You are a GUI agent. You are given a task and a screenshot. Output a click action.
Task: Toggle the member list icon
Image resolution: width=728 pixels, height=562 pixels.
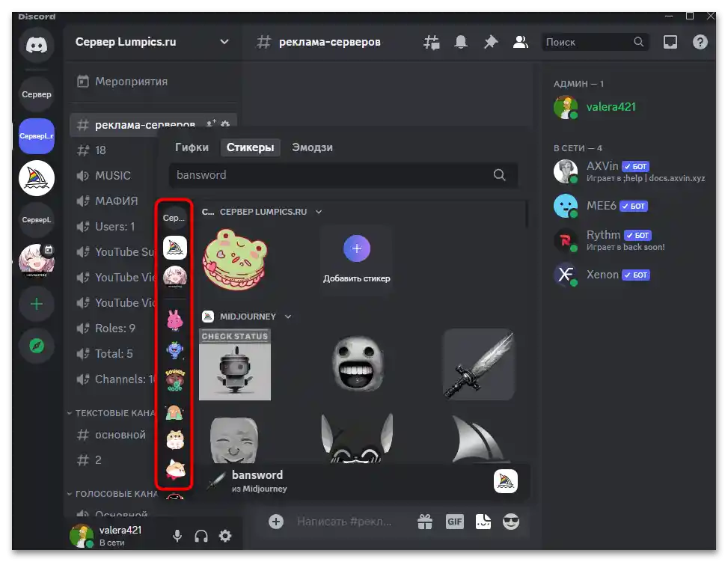coord(521,42)
